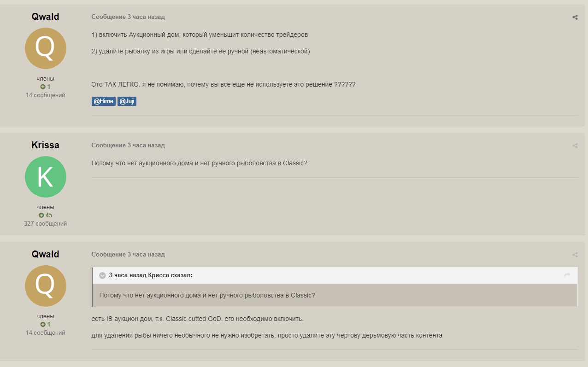Open Qwald username in the first post
Screen dimensions: 588x367
(45, 17)
